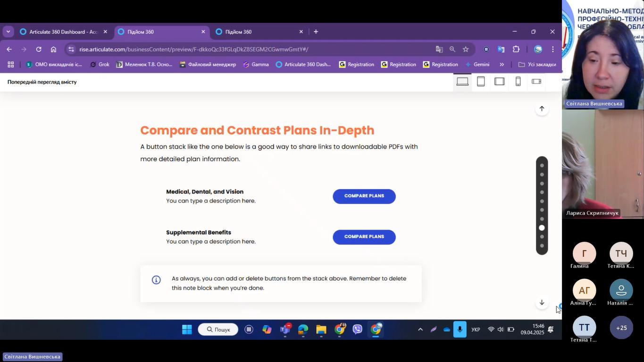Image resolution: width=644 pixels, height=362 pixels.
Task: Select tablet landscape preview mode
Action: (499, 82)
